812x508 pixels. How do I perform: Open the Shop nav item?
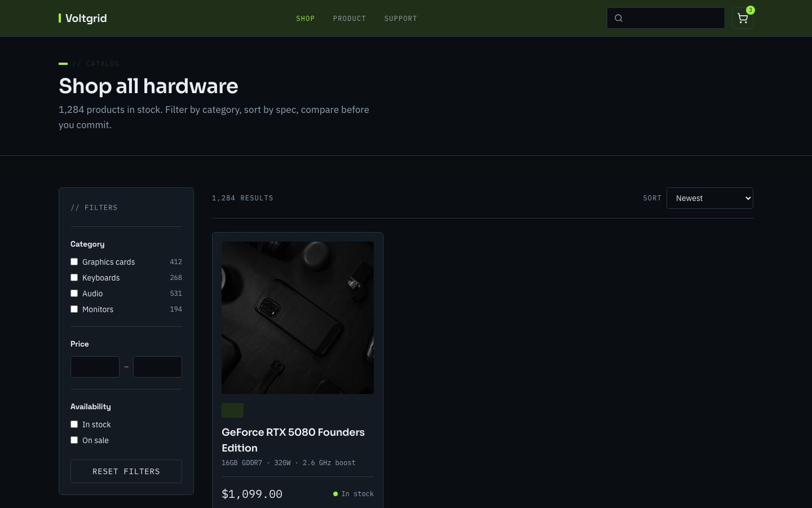tap(305, 19)
